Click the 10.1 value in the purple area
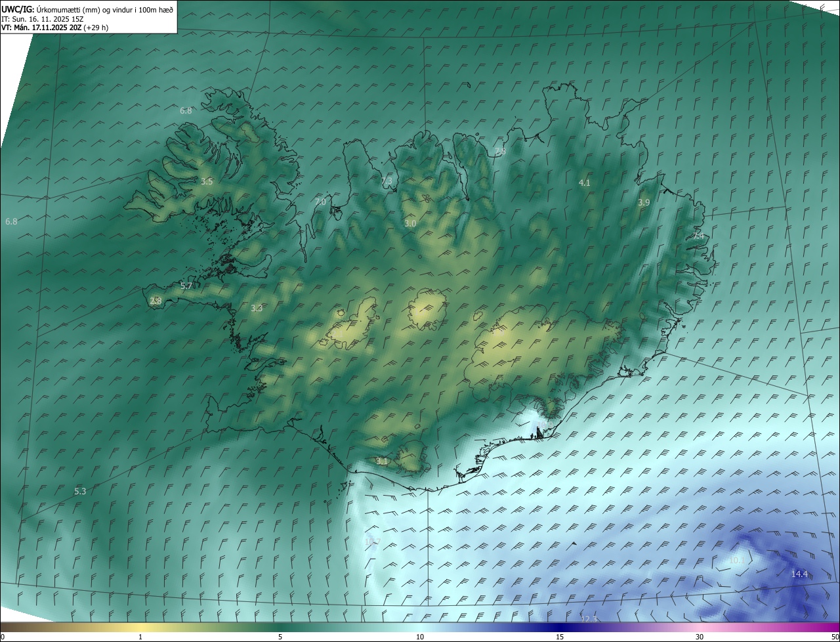The height and width of the screenshot is (642, 840). 737,560
